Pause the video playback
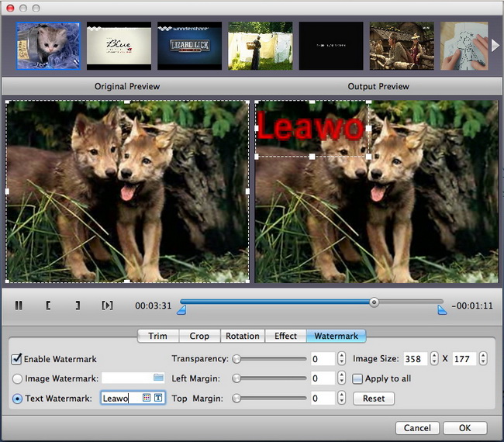Viewport: 504px width, 442px height. point(19,306)
